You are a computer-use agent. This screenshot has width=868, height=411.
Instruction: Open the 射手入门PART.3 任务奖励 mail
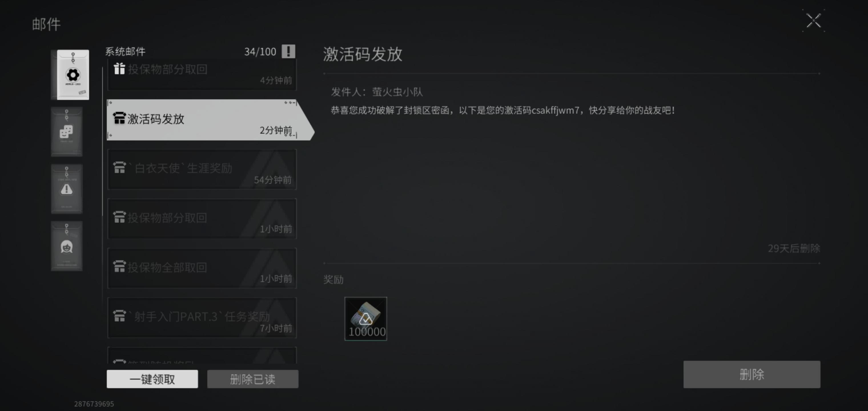click(x=202, y=318)
